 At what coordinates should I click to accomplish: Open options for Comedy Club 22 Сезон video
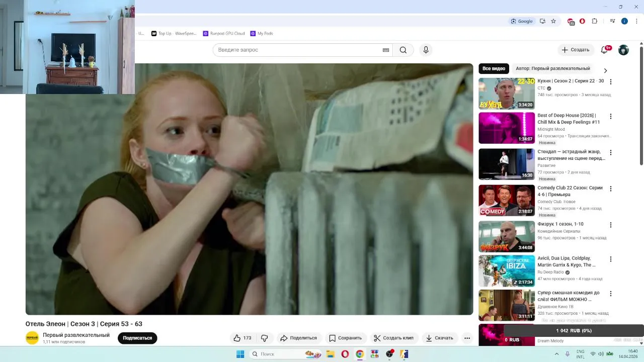[611, 189]
